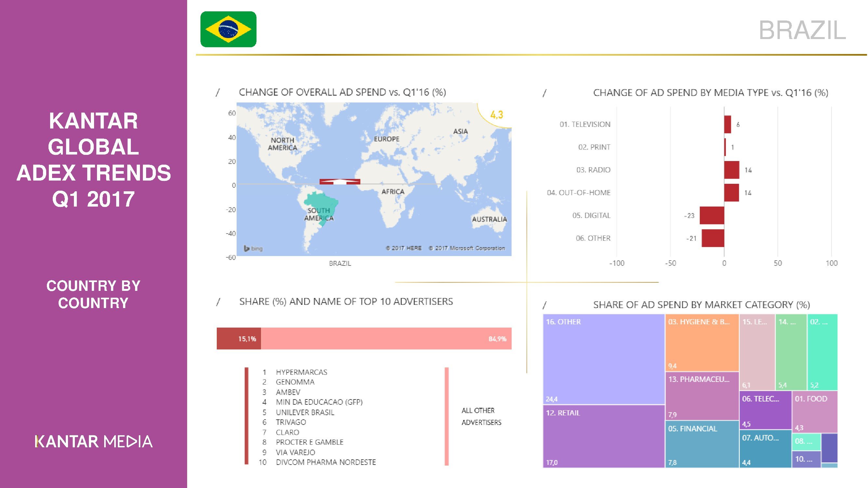Click VIA VAREJO in the list
The image size is (868, 488).
pyautogui.click(x=295, y=452)
